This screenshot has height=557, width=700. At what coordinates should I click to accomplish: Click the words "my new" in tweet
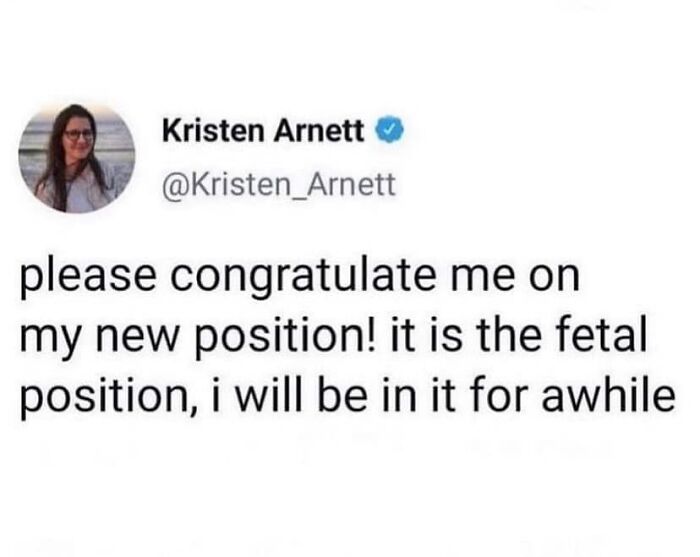(x=86, y=338)
